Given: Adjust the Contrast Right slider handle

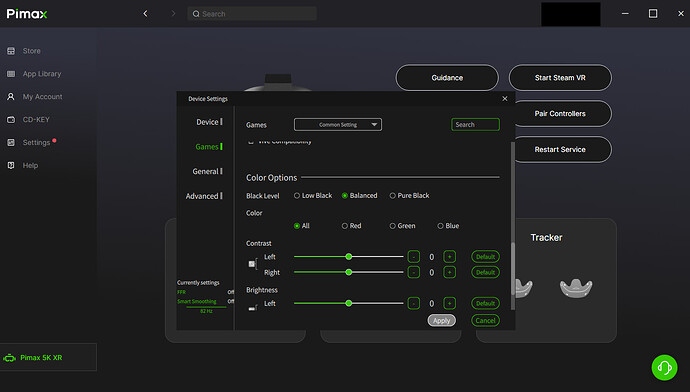Looking at the screenshot, I should (x=349, y=272).
